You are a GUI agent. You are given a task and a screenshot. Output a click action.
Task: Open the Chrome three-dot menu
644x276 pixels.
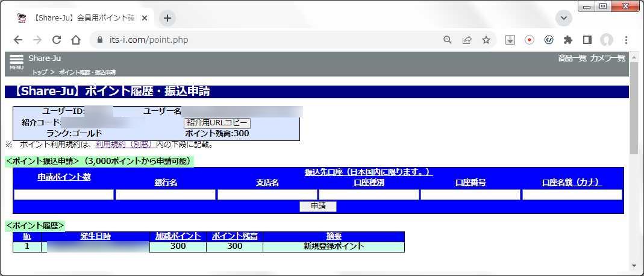coord(626,40)
